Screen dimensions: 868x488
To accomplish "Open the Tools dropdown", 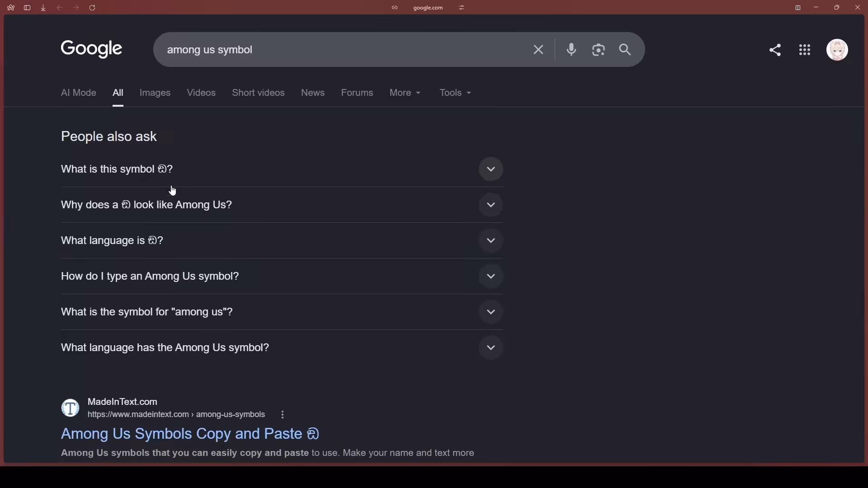I will [456, 93].
